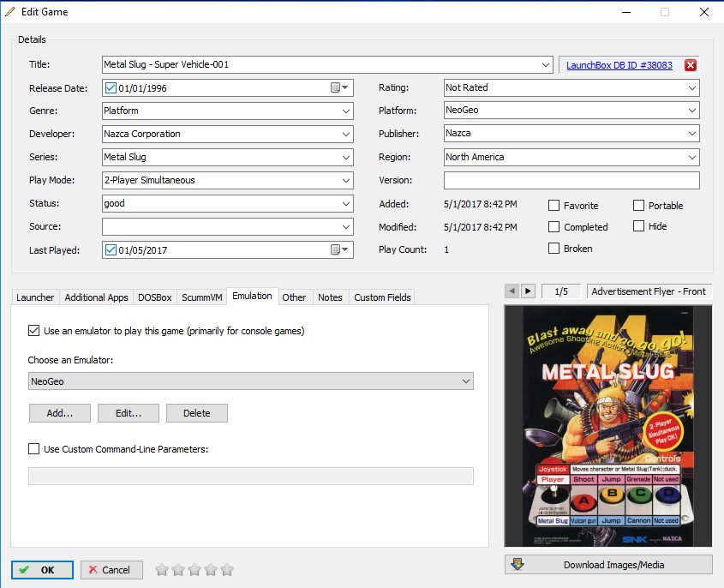Click the third rating star
This screenshot has height=588, width=724.
194,570
